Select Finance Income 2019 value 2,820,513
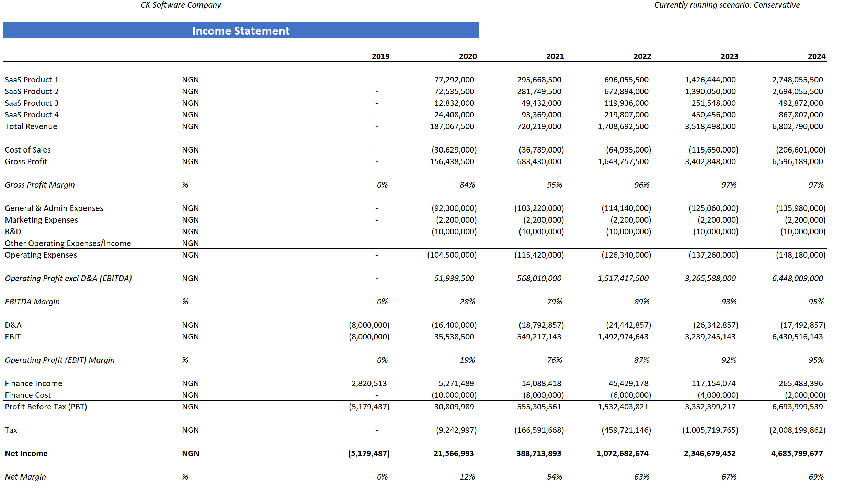Viewport: 868px width, 496px height. coord(369,383)
